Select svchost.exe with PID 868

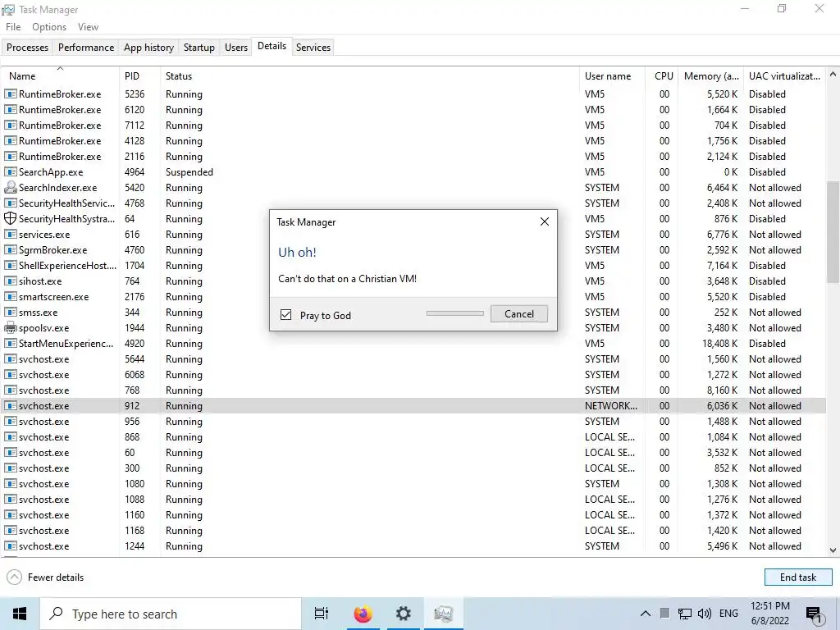click(x=413, y=437)
